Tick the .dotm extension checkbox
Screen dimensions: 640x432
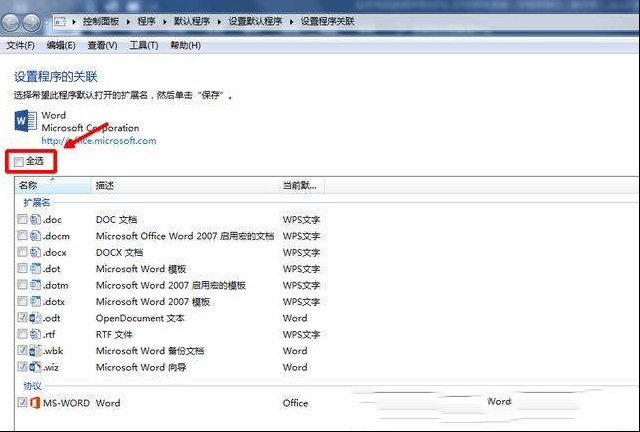pyautogui.click(x=22, y=285)
